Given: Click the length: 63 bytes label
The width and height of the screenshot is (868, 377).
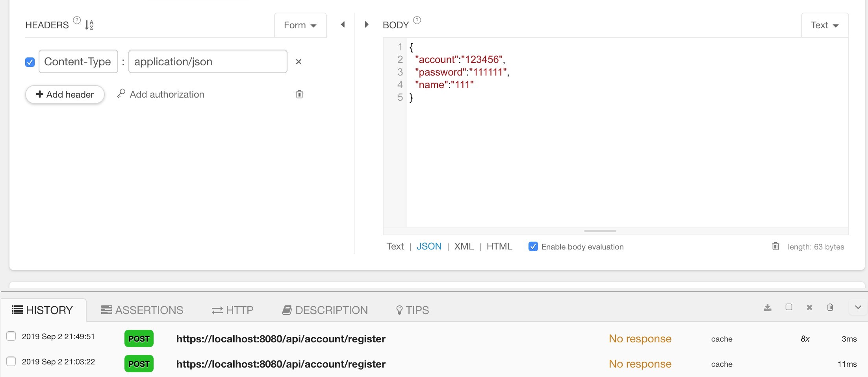Looking at the screenshot, I should [816, 247].
